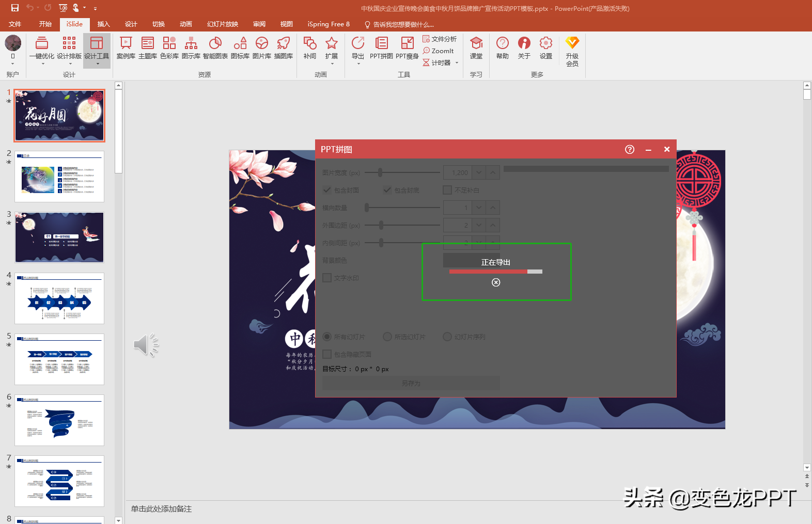
Task: Click next slide arrow on main scrollbar
Action: pyautogui.click(x=807, y=485)
